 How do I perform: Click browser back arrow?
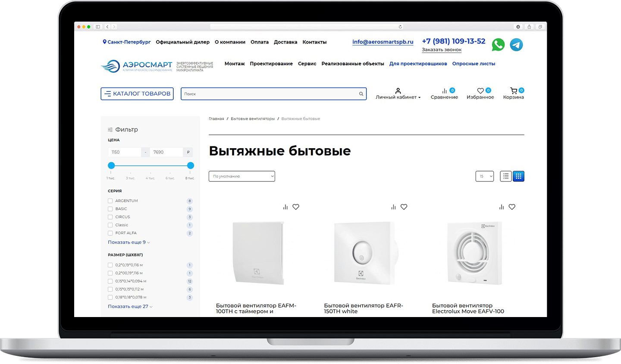point(107,27)
